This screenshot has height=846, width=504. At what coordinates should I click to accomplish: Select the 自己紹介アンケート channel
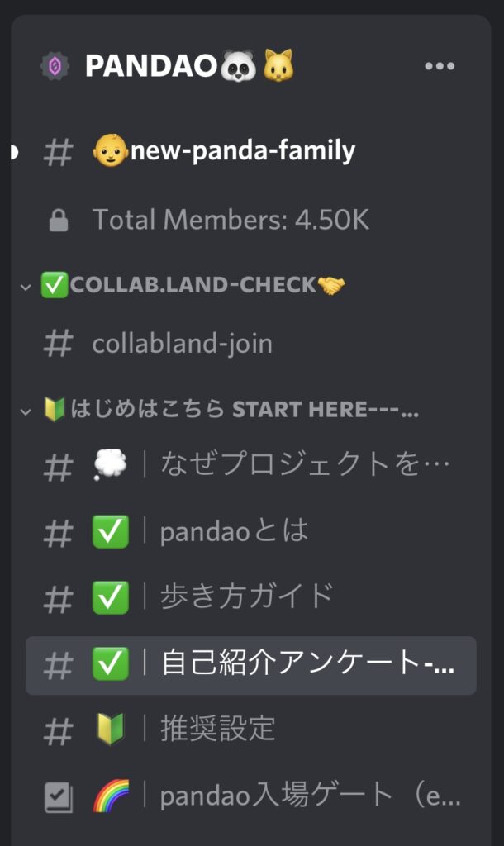pyautogui.click(x=251, y=665)
